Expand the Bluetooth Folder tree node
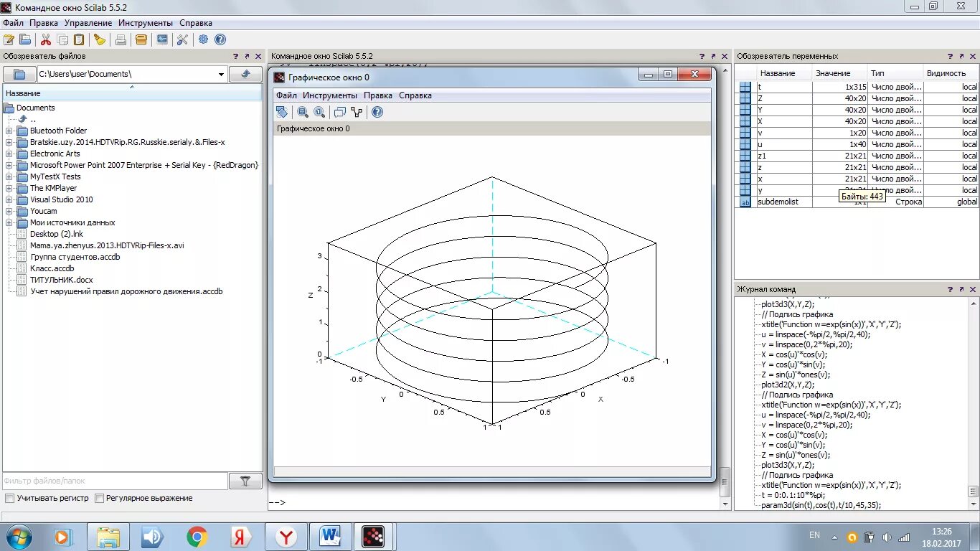 click(9, 131)
